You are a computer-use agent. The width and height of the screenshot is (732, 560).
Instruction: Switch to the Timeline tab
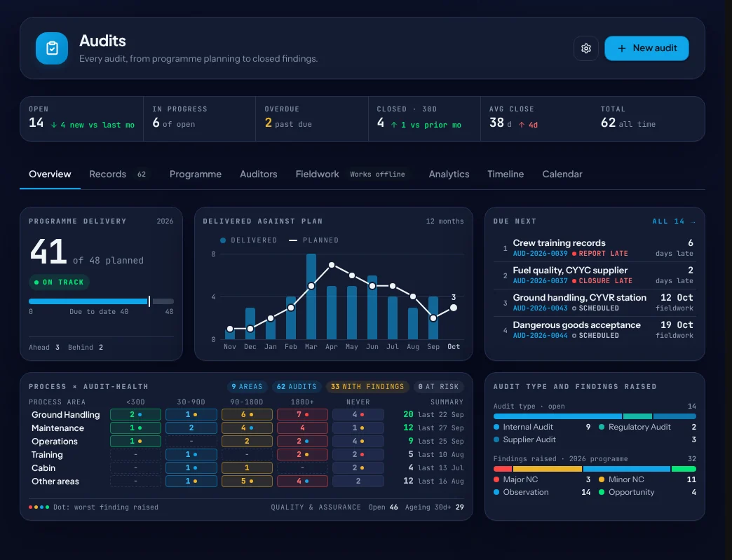coord(505,174)
